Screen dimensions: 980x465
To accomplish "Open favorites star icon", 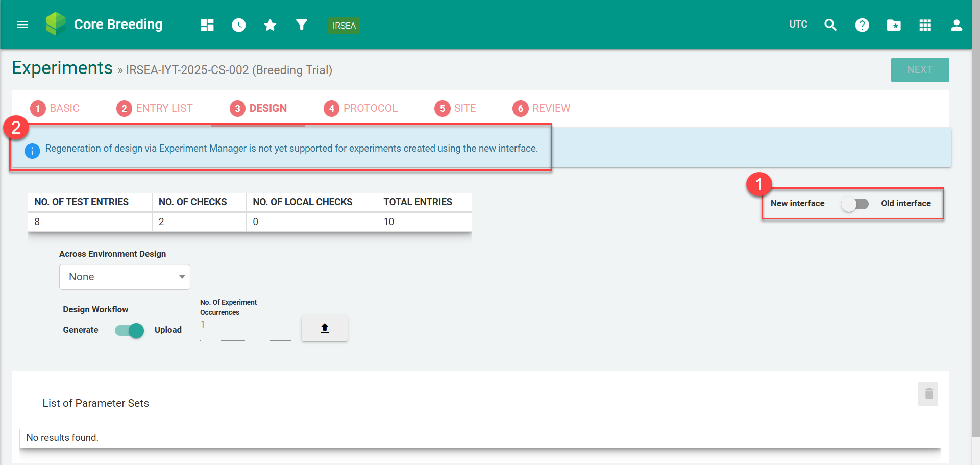I will [270, 25].
